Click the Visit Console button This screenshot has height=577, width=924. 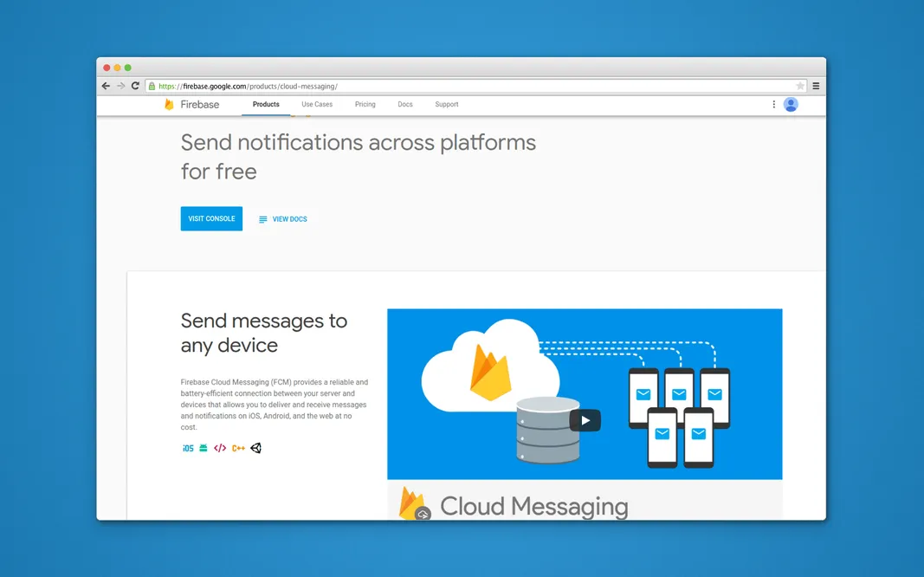(211, 219)
